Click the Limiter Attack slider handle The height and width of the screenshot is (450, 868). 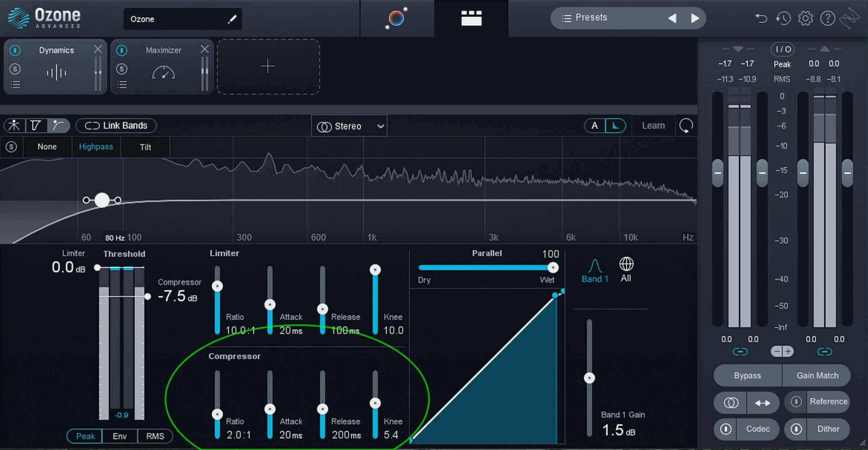(x=270, y=305)
